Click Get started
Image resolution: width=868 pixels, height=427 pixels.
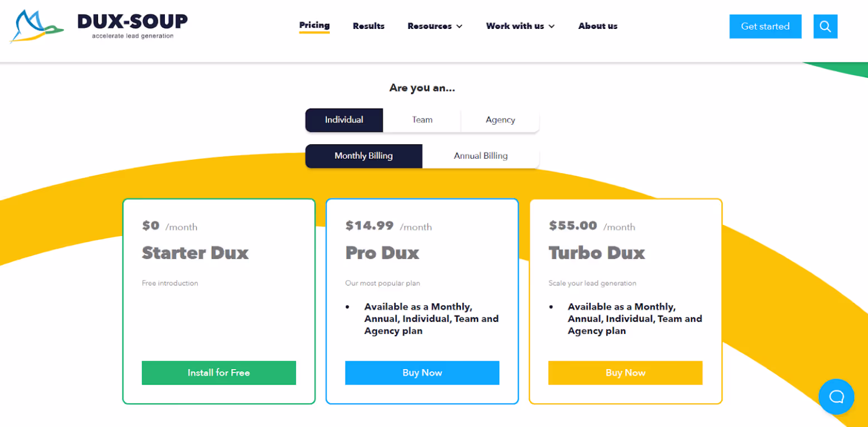765,26
